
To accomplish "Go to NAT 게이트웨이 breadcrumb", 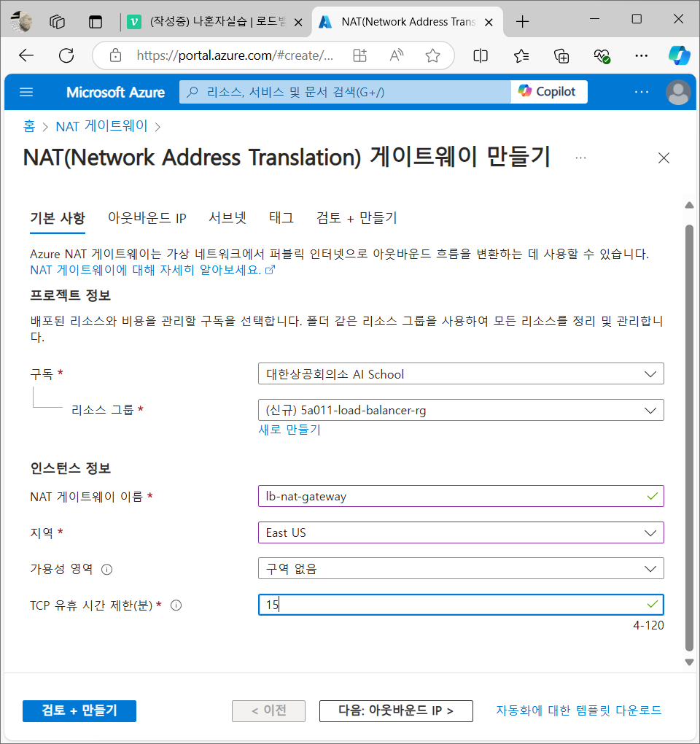I will [x=102, y=126].
